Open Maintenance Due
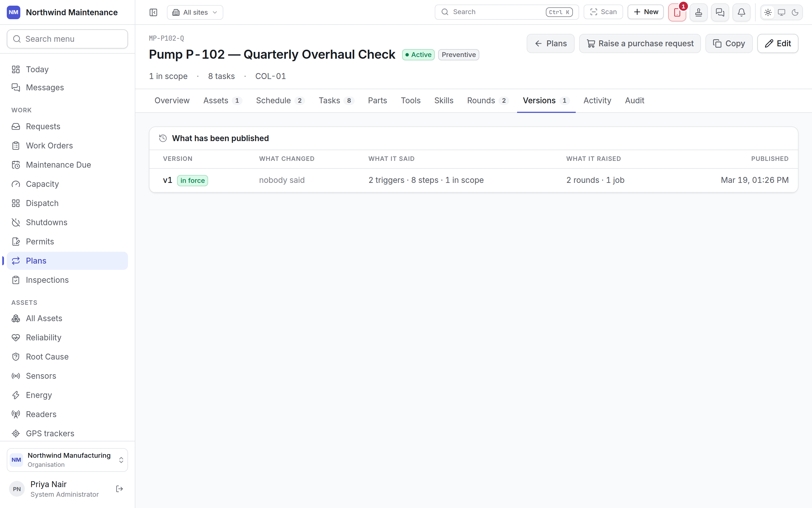The width and height of the screenshot is (812, 508). coord(67,165)
